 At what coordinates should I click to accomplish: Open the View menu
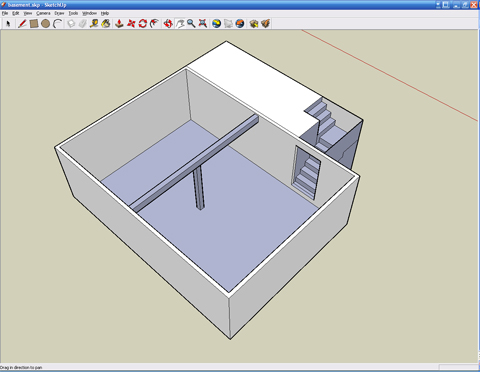pyautogui.click(x=28, y=13)
